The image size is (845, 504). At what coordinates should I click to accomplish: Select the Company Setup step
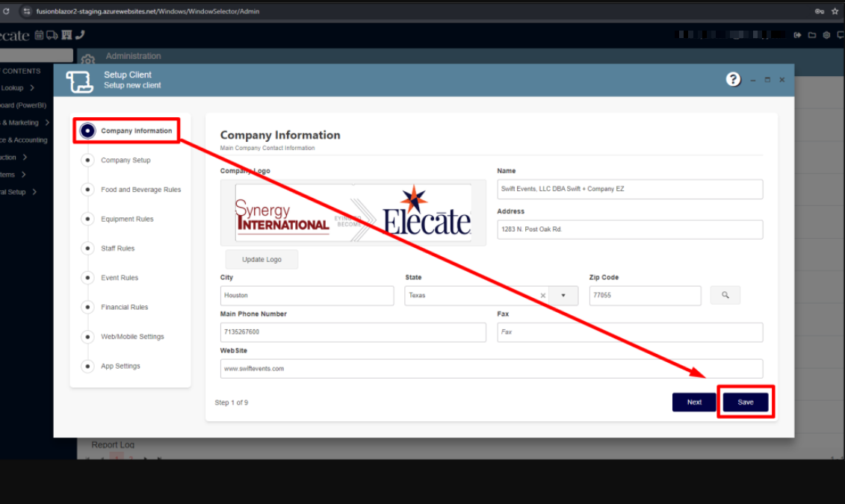point(126,161)
